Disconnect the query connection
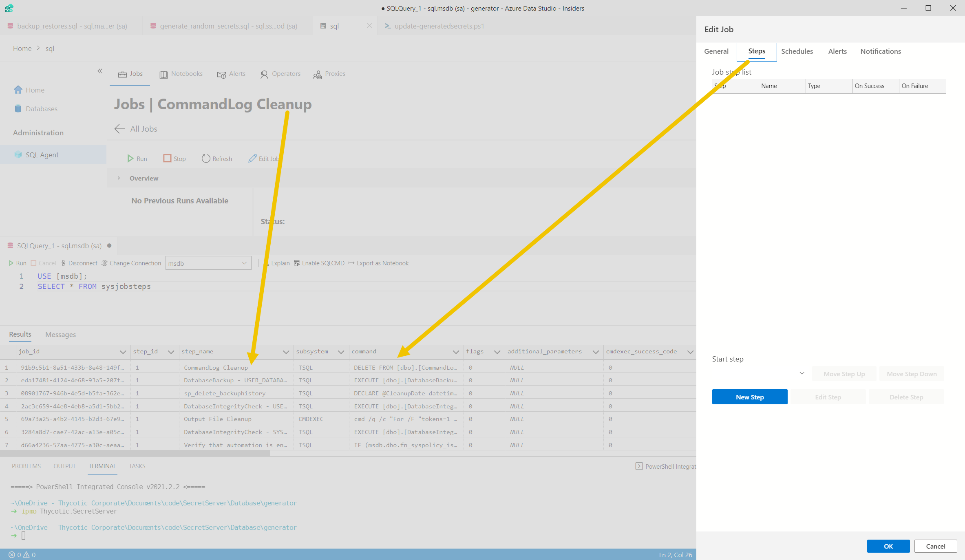Image resolution: width=965 pixels, height=560 pixels. pos(79,263)
